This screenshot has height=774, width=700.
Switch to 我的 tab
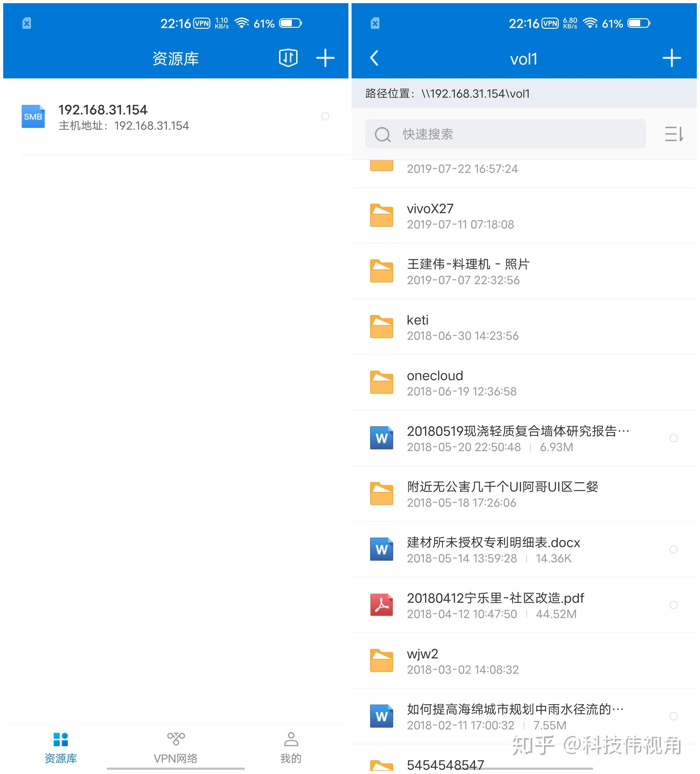[291, 747]
